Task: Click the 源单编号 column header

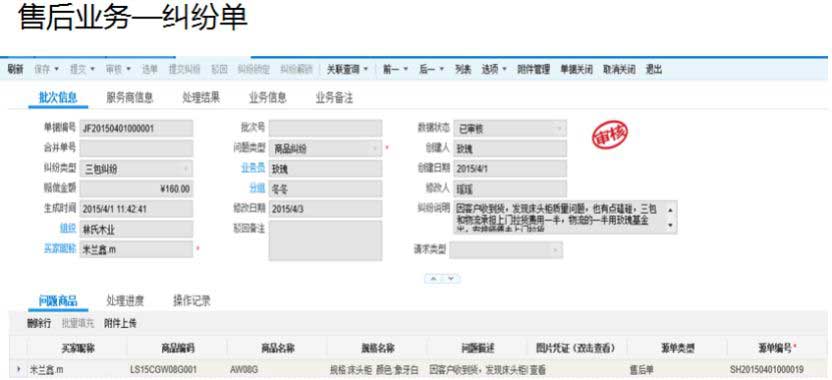Action: 777,349
